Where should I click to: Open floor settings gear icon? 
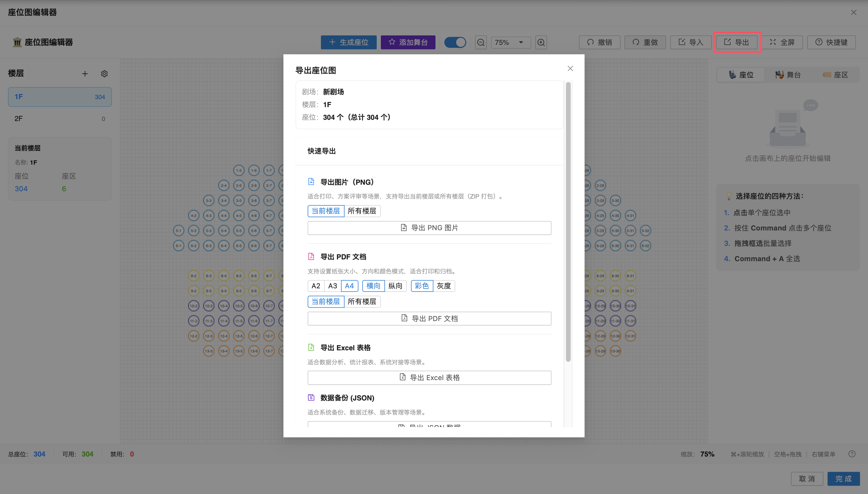coord(104,73)
